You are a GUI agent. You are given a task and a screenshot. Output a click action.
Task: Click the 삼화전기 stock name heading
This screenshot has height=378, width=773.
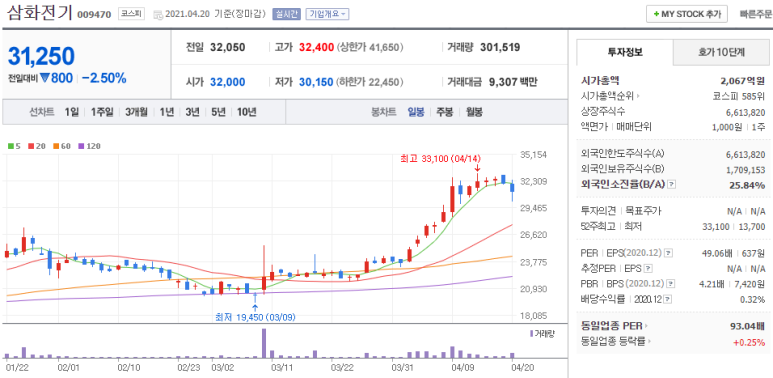[39, 13]
